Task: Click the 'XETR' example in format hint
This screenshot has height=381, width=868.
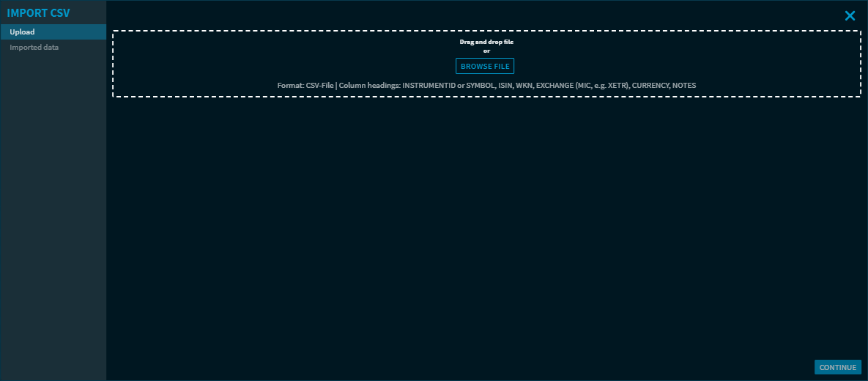Action: click(617, 86)
